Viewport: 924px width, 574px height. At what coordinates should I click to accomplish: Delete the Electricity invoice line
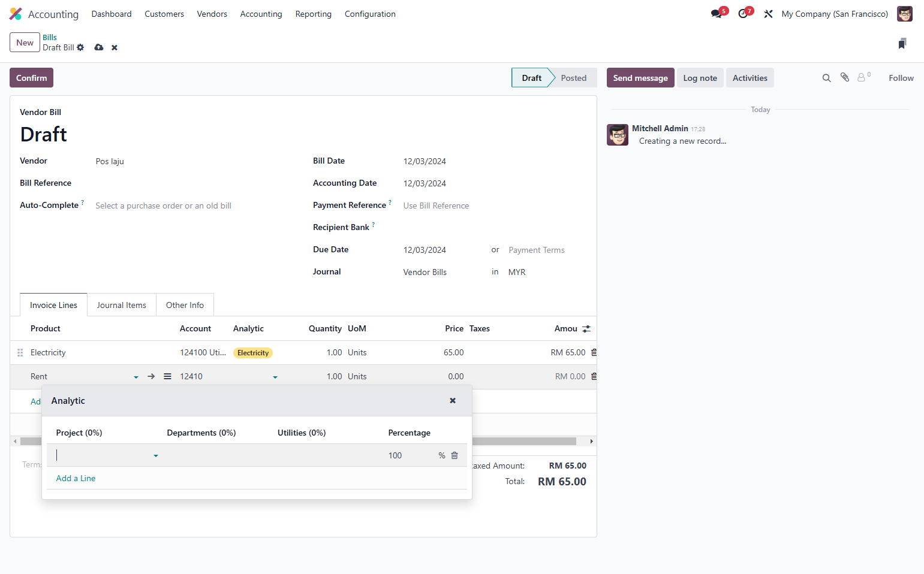[594, 352]
